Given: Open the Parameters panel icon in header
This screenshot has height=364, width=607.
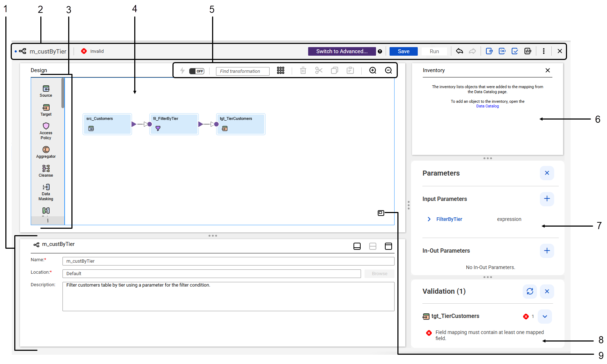Looking at the screenshot, I should 502,51.
